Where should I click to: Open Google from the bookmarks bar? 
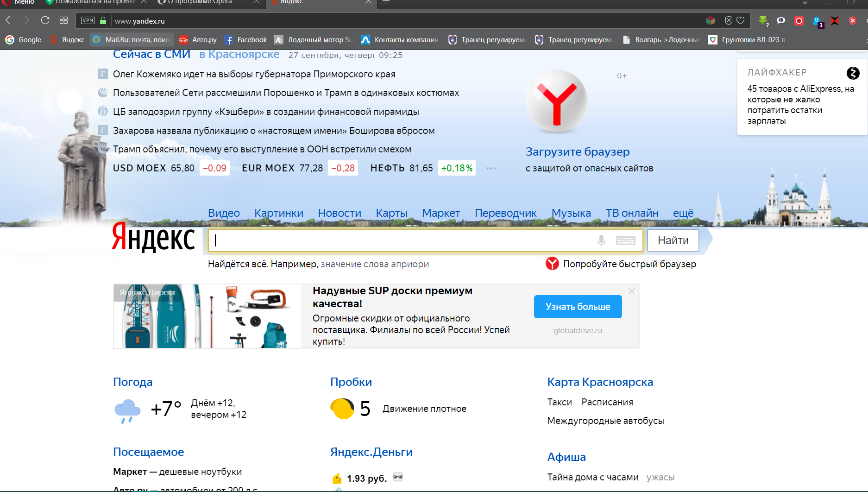coord(23,39)
